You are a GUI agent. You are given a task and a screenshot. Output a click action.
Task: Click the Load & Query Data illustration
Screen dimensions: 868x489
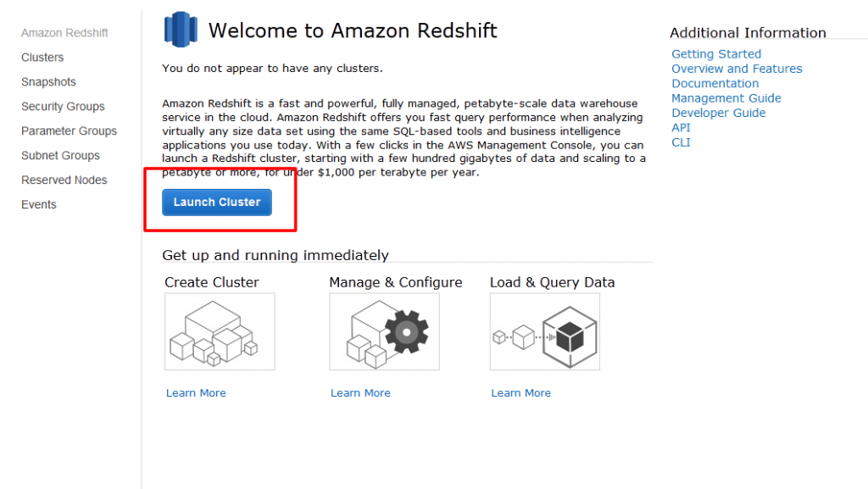pyautogui.click(x=545, y=331)
